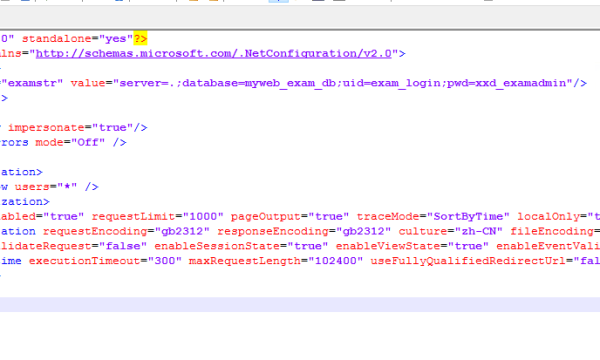Click the users="*" attribute
The height and width of the screenshot is (360, 600).
(46, 187)
